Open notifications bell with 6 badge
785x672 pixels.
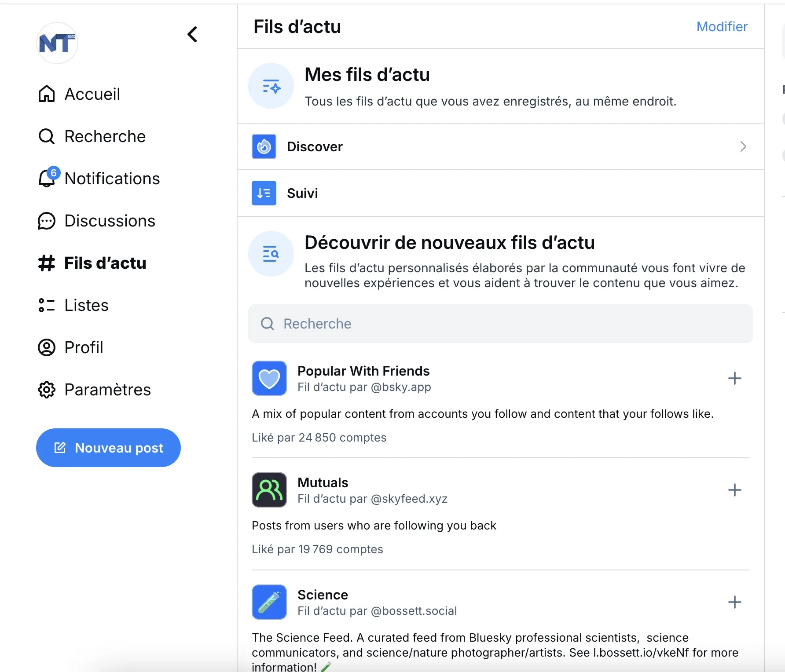(x=48, y=179)
